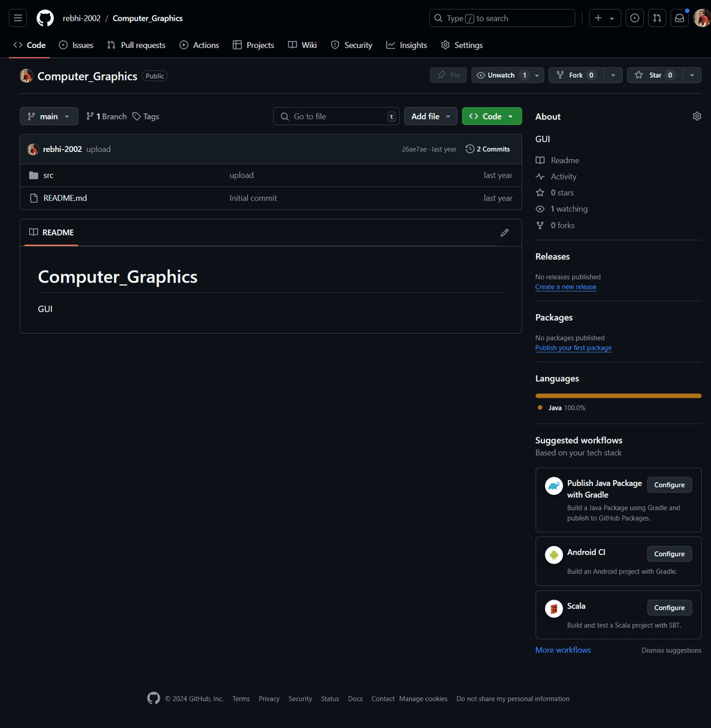This screenshot has width=711, height=728.
Task: Click the edit README pencil icon
Action: click(505, 232)
